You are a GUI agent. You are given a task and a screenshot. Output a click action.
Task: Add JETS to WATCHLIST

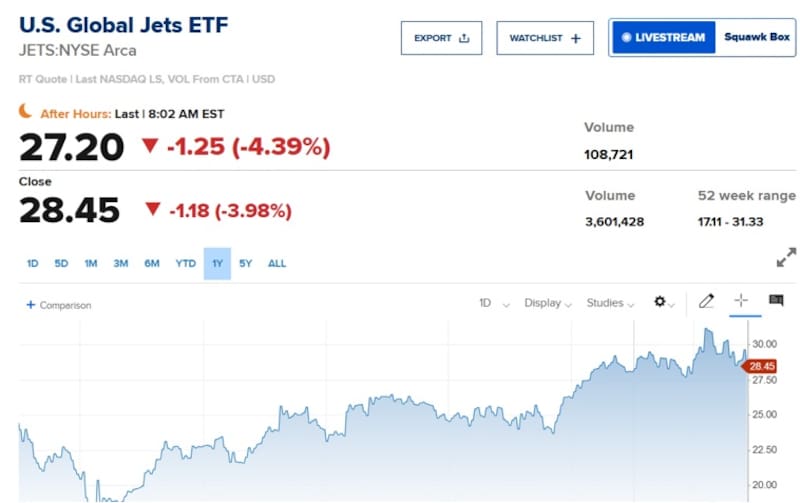[x=545, y=38]
